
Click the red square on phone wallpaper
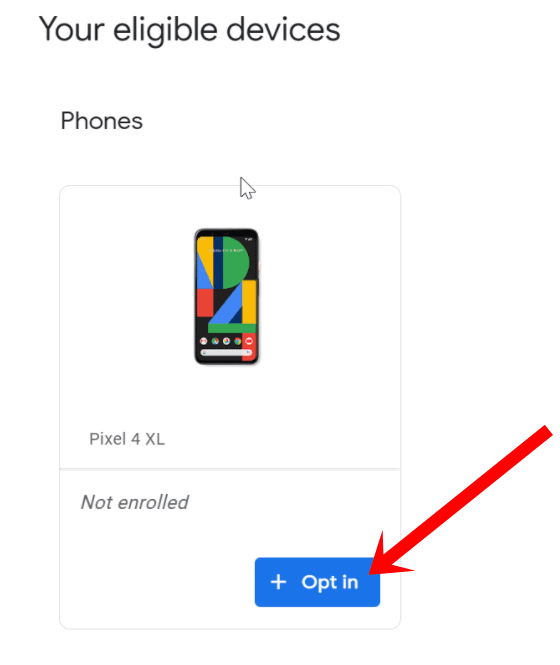point(205,303)
